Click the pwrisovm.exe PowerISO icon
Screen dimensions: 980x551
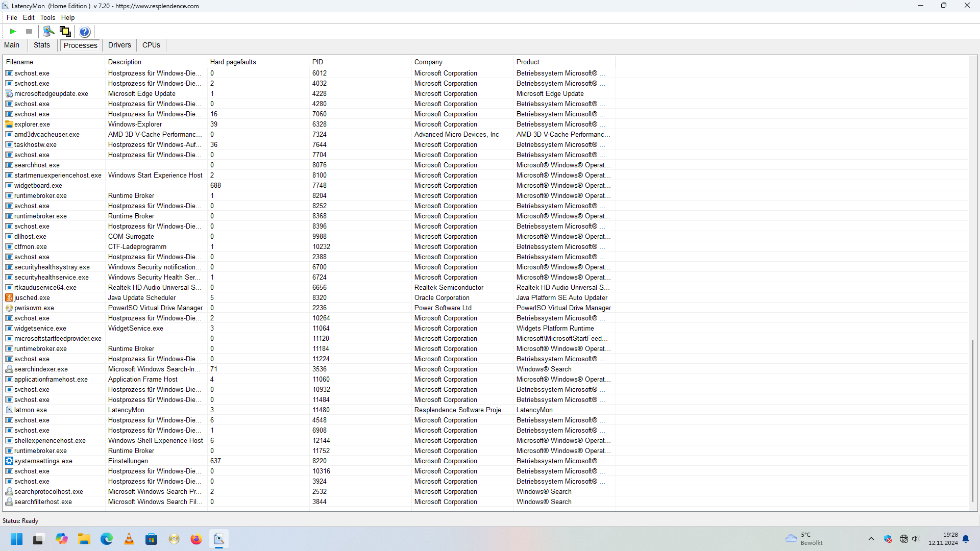click(x=9, y=308)
